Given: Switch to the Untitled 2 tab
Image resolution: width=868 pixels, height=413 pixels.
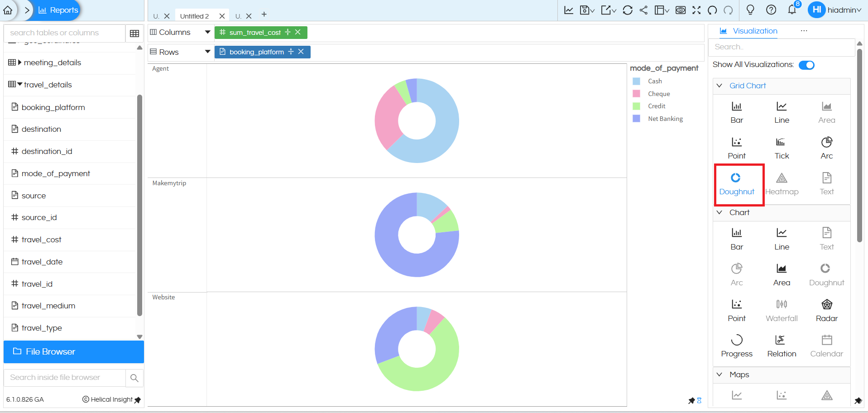Looking at the screenshot, I should click(195, 15).
